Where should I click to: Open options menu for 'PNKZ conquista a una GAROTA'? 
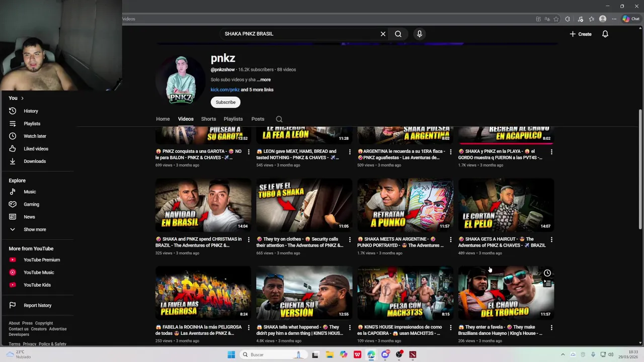coord(248,151)
